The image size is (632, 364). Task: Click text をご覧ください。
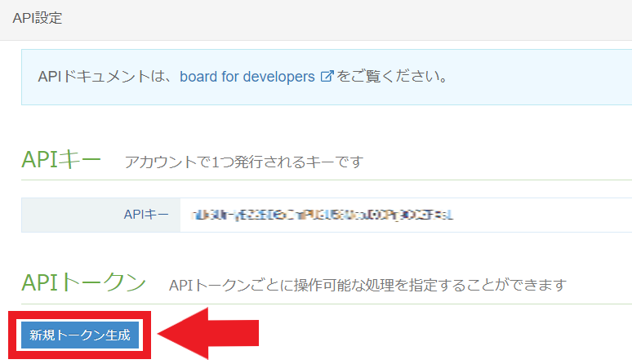392,77
